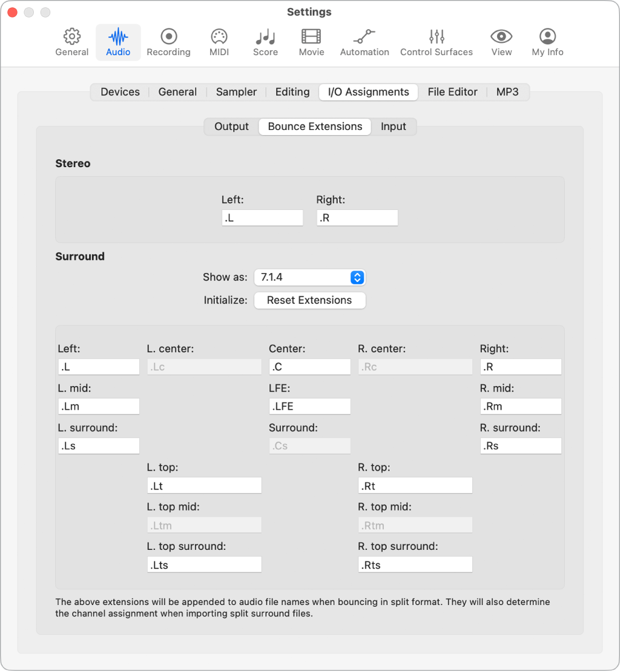
Task: Select the Input segment
Action: coord(393,127)
